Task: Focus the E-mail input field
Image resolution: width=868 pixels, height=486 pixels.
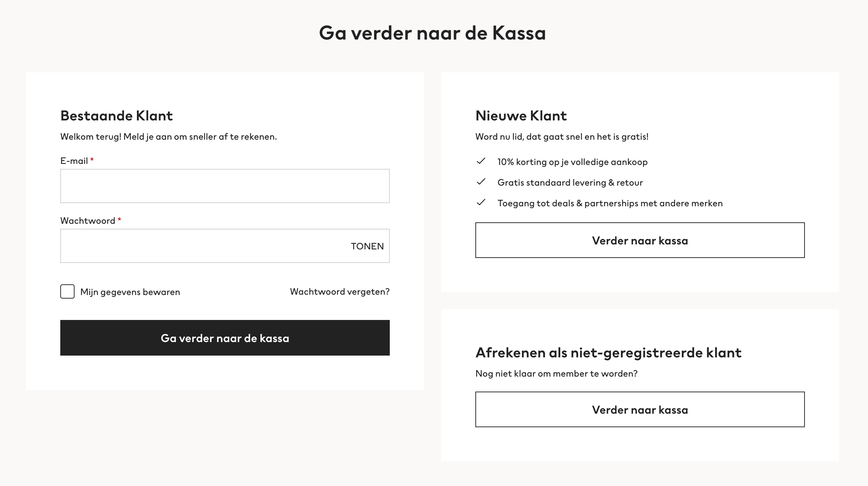Action: coord(225,186)
